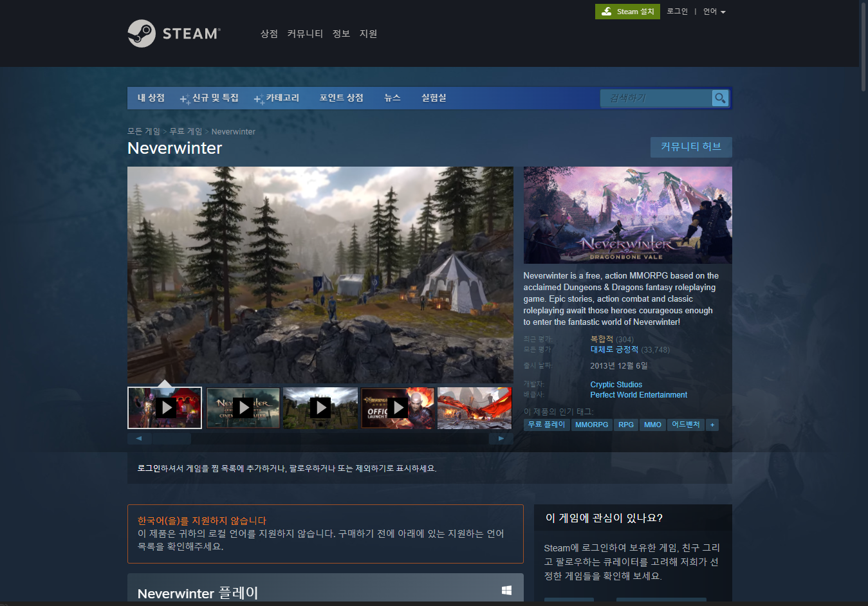
Task: Play the third video thumbnail with landscape
Action: point(320,408)
